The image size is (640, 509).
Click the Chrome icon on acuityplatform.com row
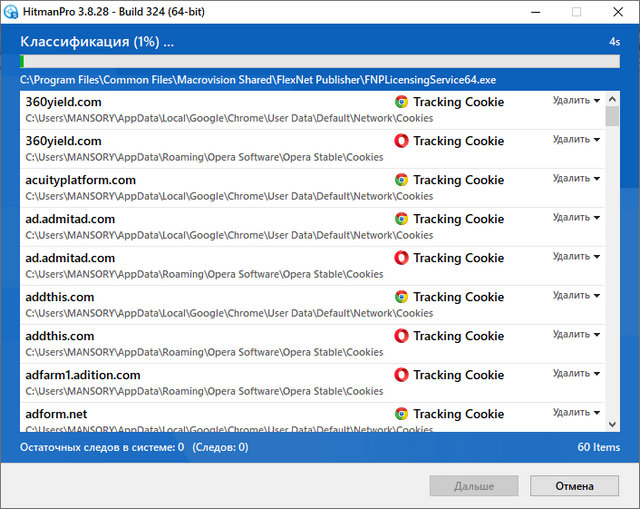[x=401, y=180]
